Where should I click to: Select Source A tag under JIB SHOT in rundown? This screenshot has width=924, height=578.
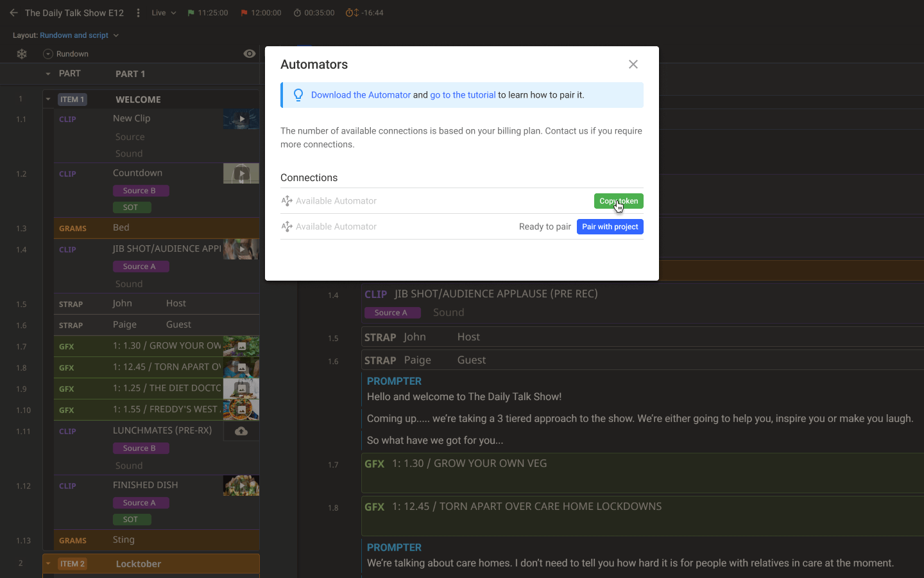141,267
